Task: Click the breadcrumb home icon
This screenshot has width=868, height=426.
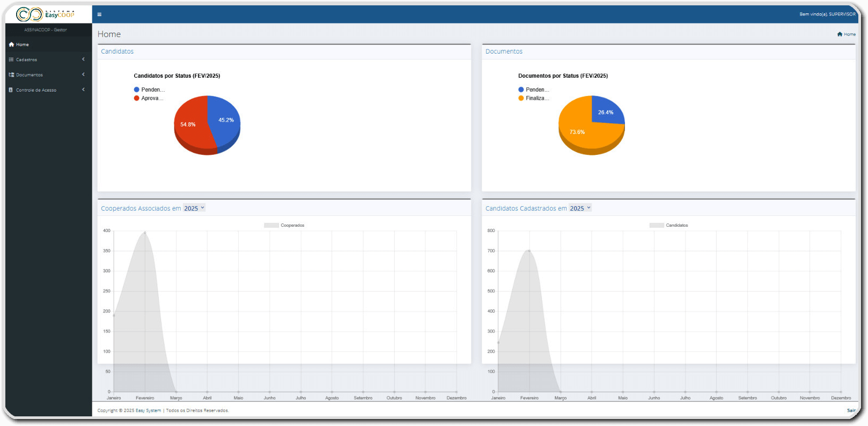Action: (840, 34)
